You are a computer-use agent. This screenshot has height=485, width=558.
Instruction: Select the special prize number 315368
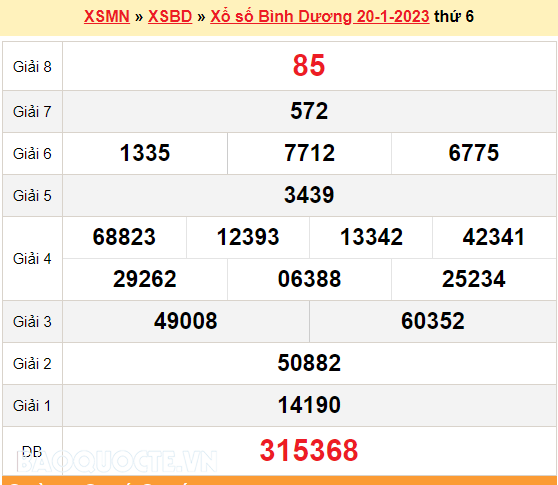tap(309, 450)
